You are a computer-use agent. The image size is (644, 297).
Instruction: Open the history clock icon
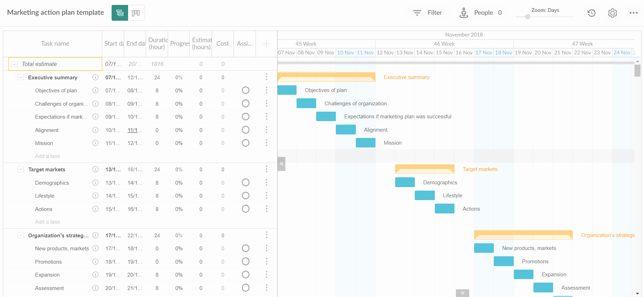591,13
